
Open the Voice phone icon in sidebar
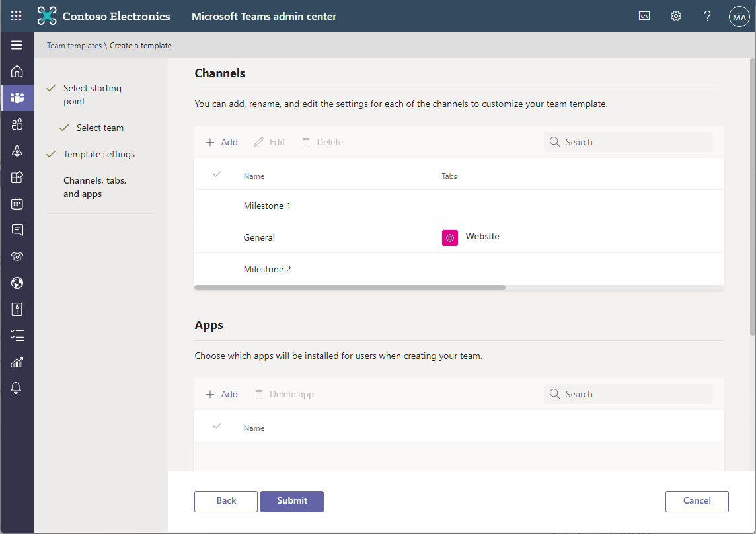(17, 256)
